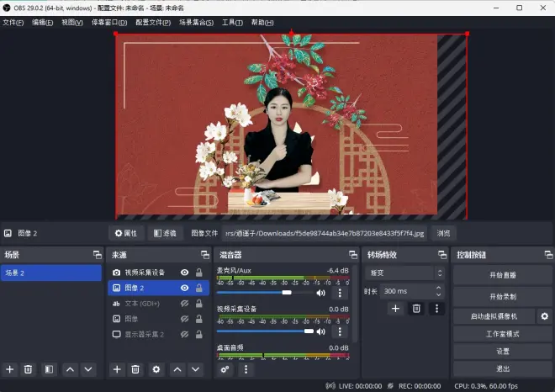Screen dimensions: 555x392
Task: Add a new source with the plus icon
Action: tap(117, 369)
